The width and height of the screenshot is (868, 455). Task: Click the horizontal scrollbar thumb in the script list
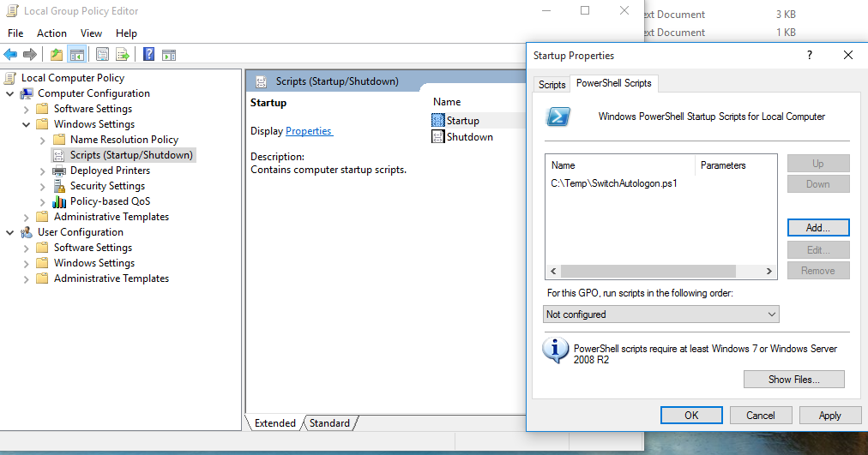pos(648,271)
